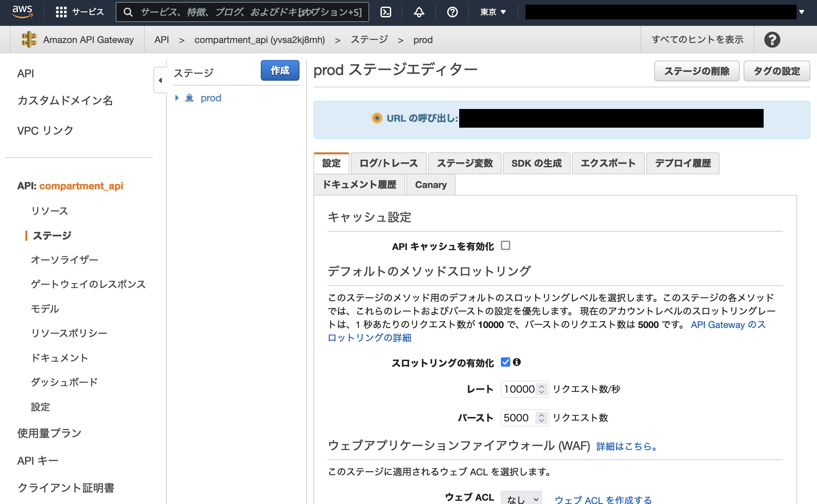
Task: Switch to the Canary tab
Action: (431, 184)
